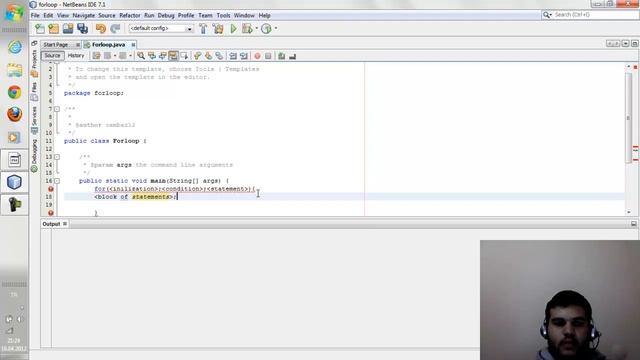
Task: Click the Find Selection magnifier icon
Action: pyautogui.click(x=141, y=56)
